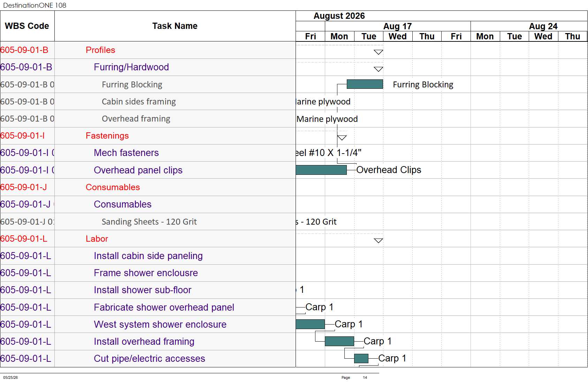Select the Overhead framing task name
Screen dimensions: 588x382
point(136,119)
